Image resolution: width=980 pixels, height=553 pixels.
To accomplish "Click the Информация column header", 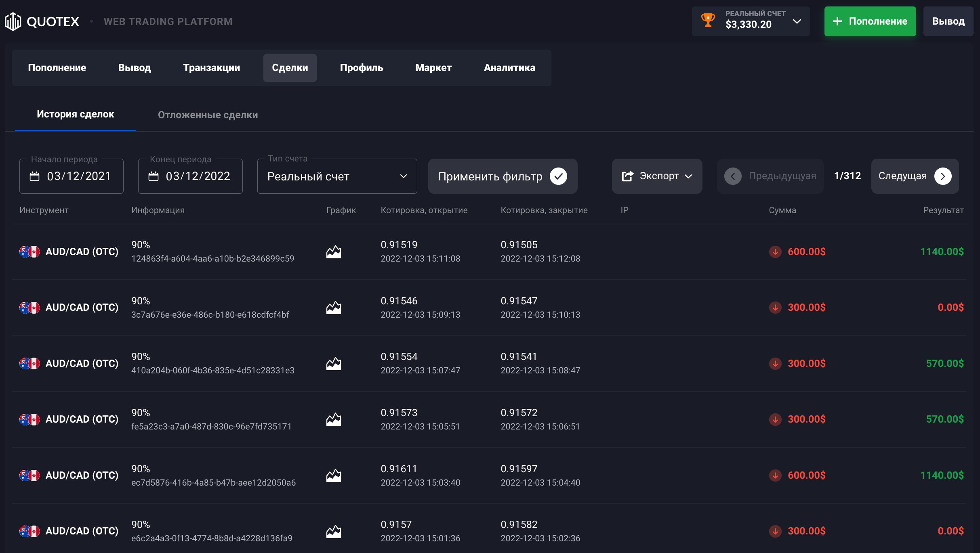I will coord(158,210).
